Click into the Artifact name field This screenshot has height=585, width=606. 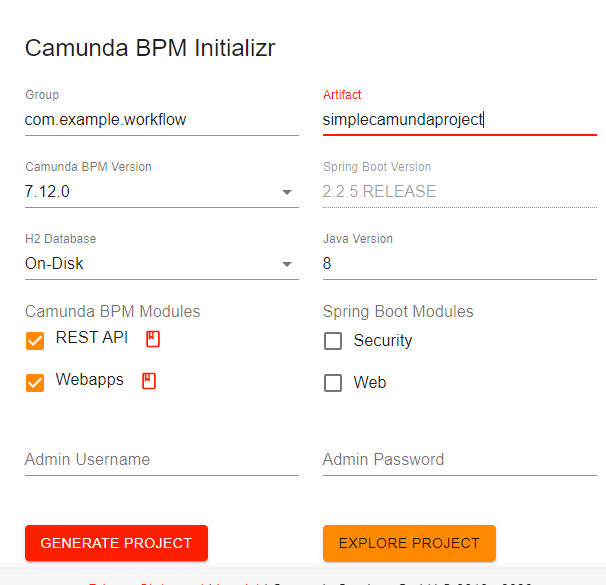(458, 120)
